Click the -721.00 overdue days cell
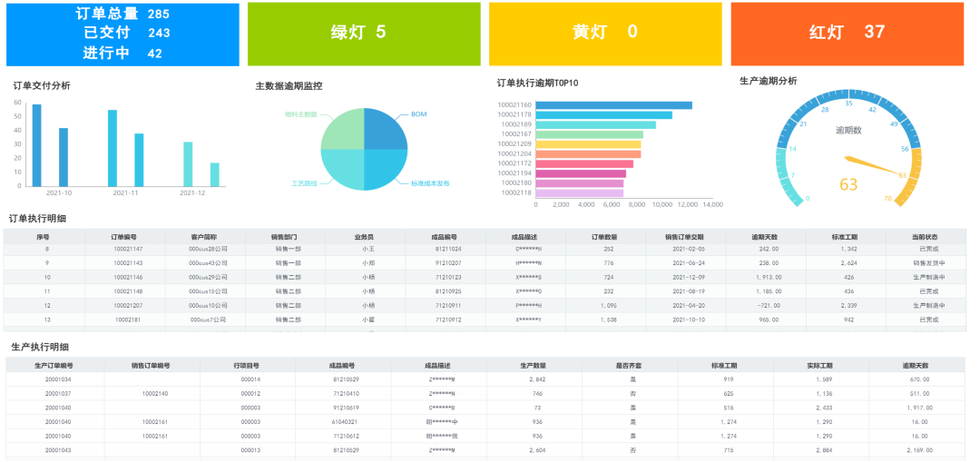Image resolution: width=980 pixels, height=462 pixels. tap(769, 305)
